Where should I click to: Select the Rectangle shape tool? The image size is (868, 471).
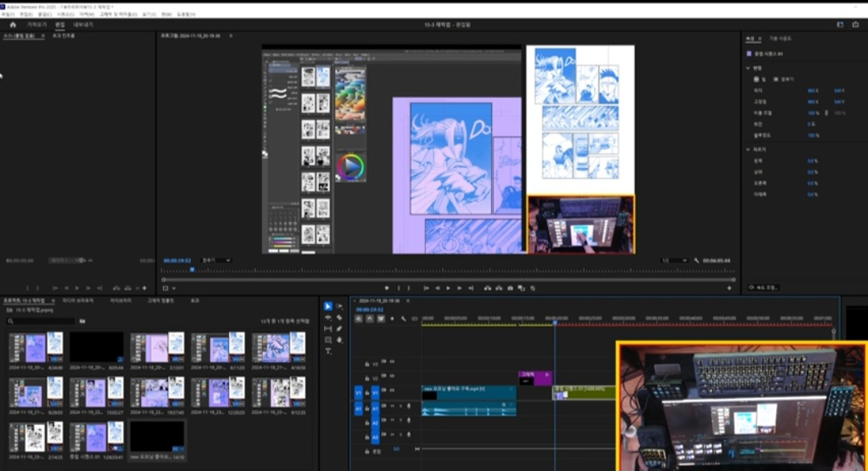pos(328,340)
